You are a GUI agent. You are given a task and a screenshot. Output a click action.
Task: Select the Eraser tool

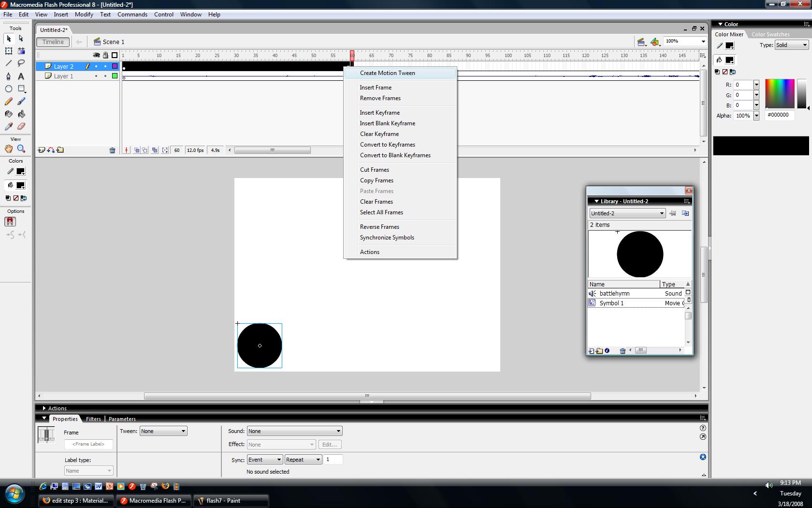[x=21, y=126]
